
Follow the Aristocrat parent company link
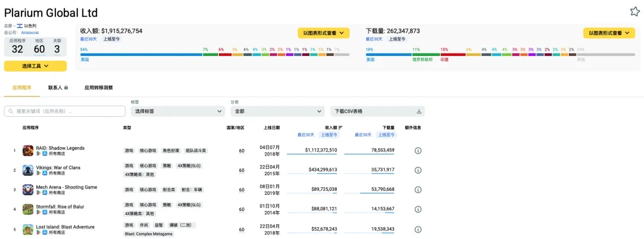(x=30, y=33)
